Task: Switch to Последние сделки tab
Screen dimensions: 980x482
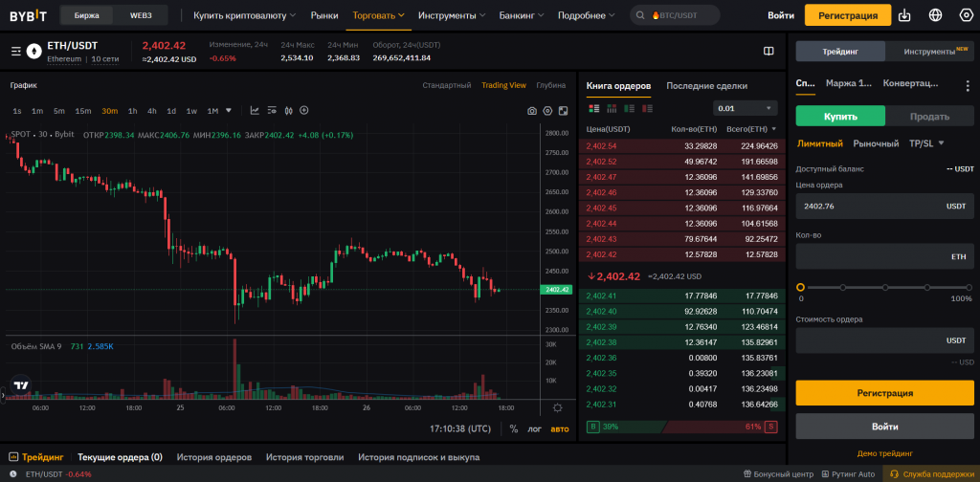Action: tap(706, 85)
